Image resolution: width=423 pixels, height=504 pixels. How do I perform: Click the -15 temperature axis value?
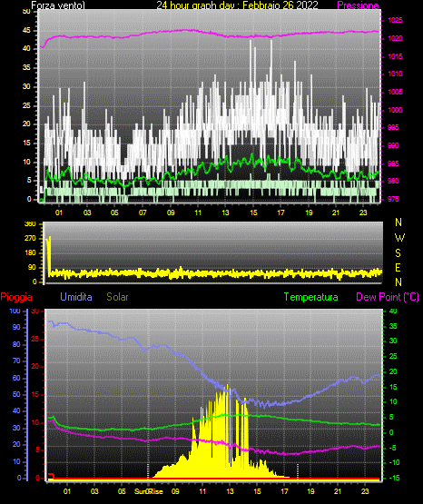click(x=395, y=478)
